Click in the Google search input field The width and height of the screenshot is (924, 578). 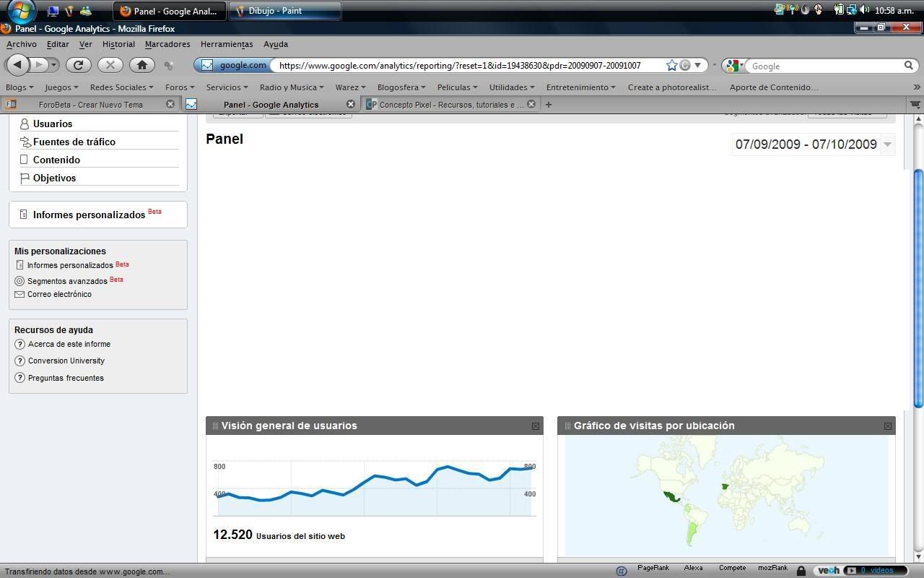click(x=823, y=66)
